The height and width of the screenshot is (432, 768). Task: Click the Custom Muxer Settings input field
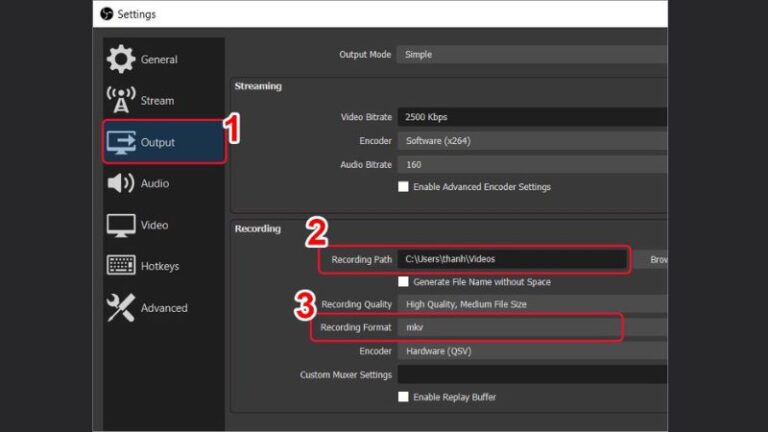point(532,374)
